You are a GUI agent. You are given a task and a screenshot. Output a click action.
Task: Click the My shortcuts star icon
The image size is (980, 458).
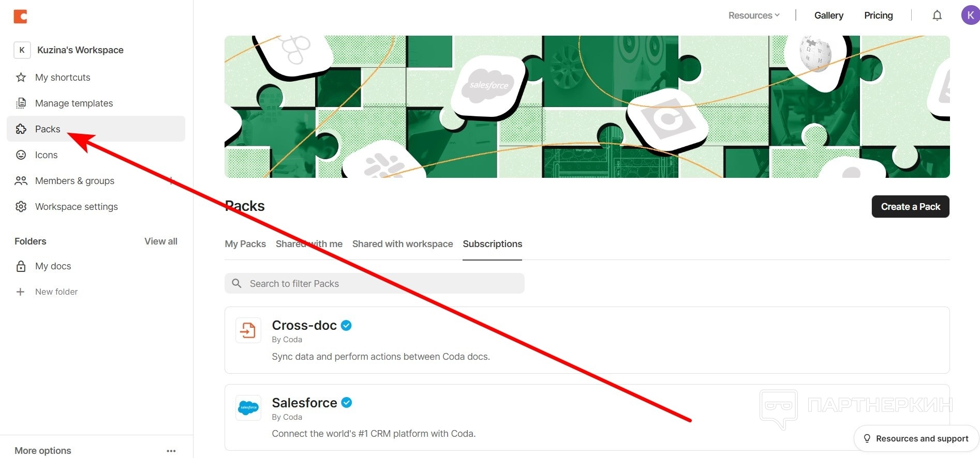[21, 78]
